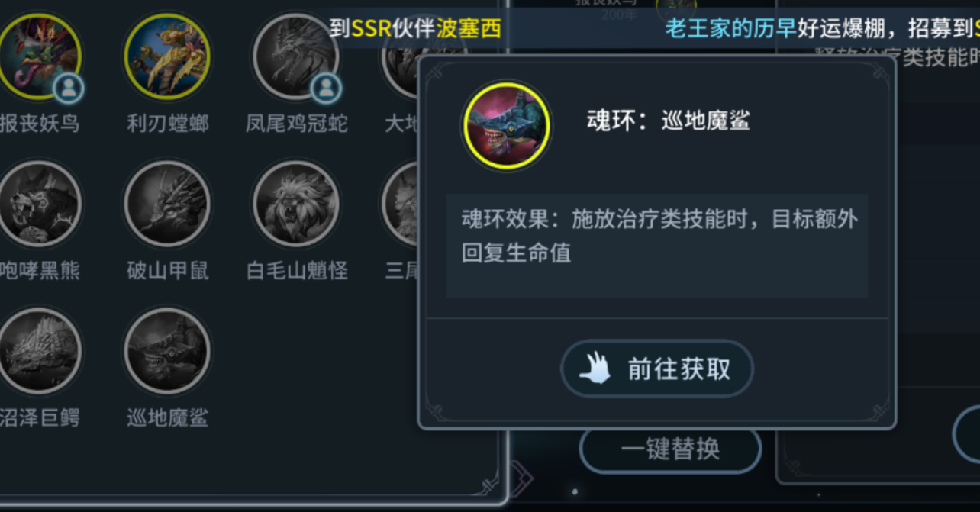The width and height of the screenshot is (980, 512).
Task: Select the 利刃螳螂 soul ring icon
Action: (x=166, y=56)
